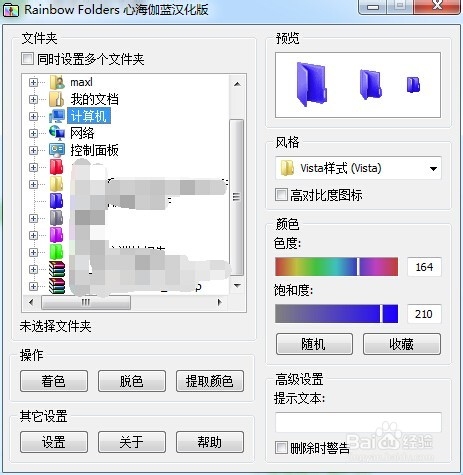
Task: Select the yellow folder icon below the red one
Action: click(x=56, y=184)
